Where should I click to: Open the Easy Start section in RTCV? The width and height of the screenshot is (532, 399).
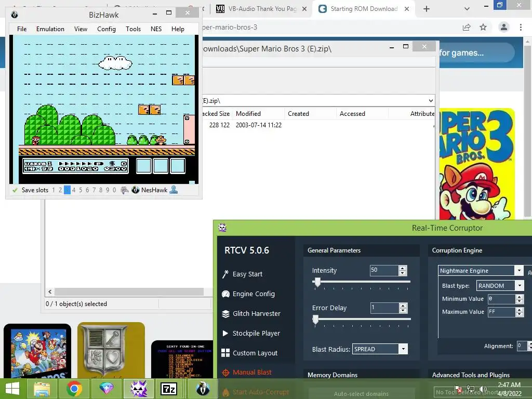[242, 274]
